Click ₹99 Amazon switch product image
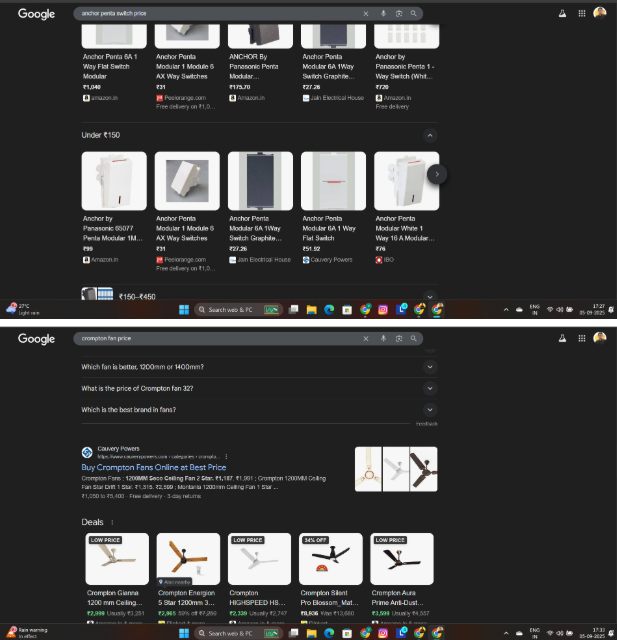617x640 pixels. click(x=114, y=181)
